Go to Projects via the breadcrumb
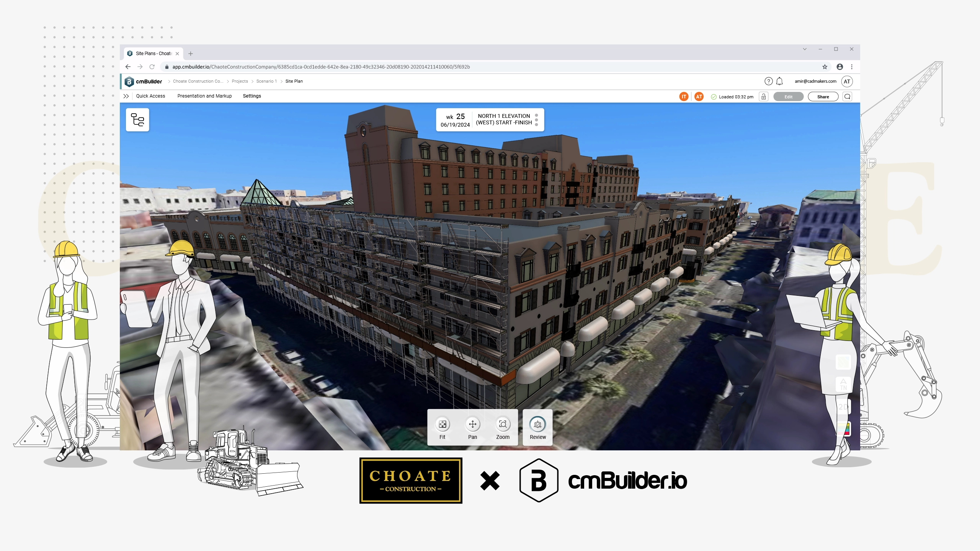The width and height of the screenshot is (980, 551). pyautogui.click(x=240, y=81)
